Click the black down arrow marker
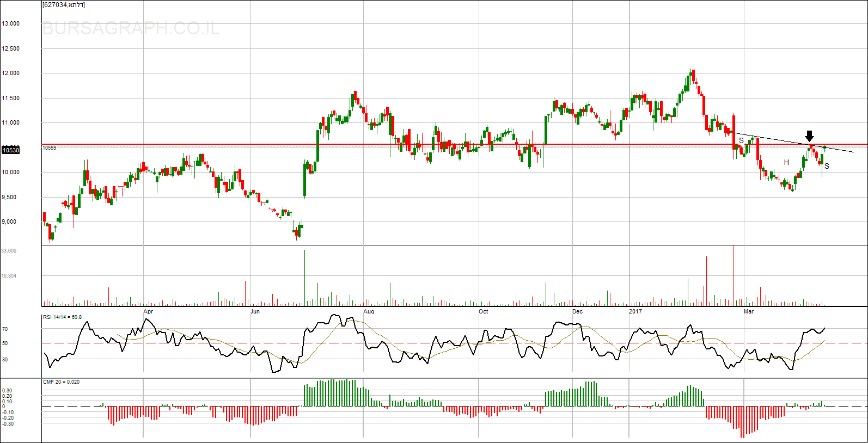 pos(809,136)
